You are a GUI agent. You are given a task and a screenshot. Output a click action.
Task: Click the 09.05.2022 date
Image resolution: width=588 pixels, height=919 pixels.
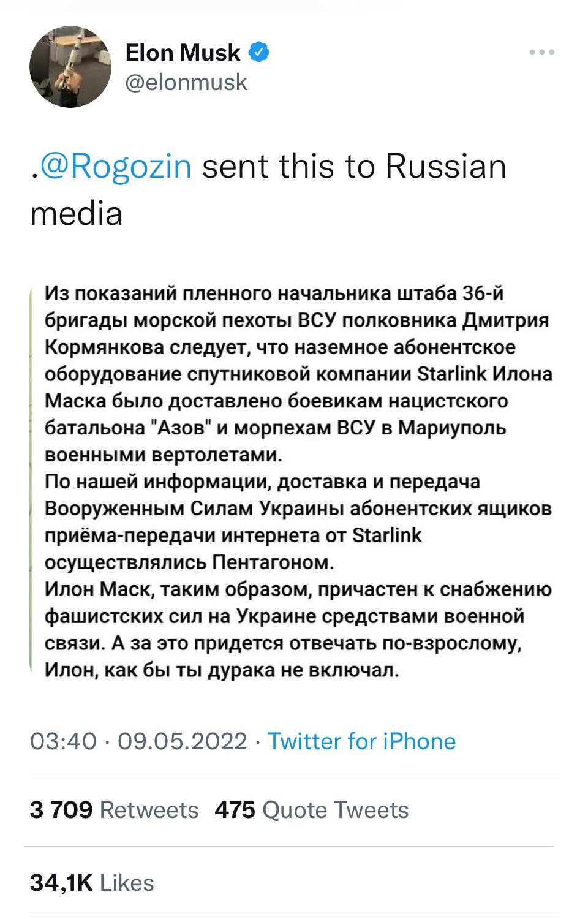point(182,741)
